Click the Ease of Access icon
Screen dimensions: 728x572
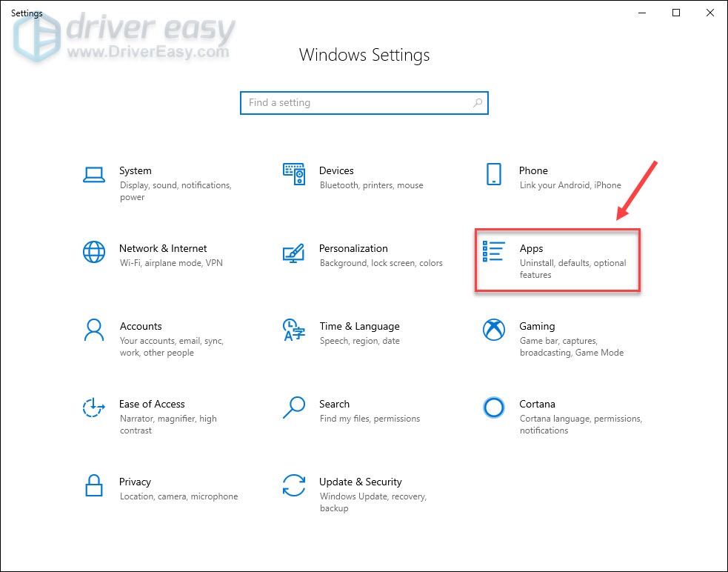click(94, 408)
